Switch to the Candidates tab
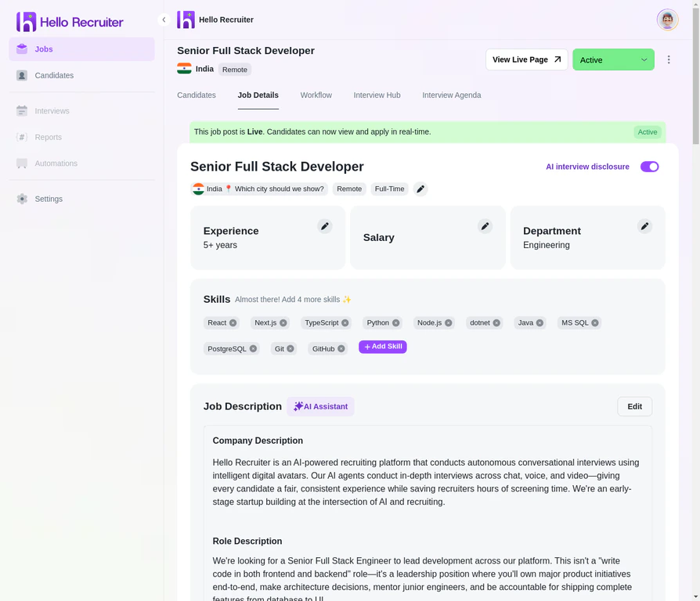Screen dimensions: 700x601 197,95
